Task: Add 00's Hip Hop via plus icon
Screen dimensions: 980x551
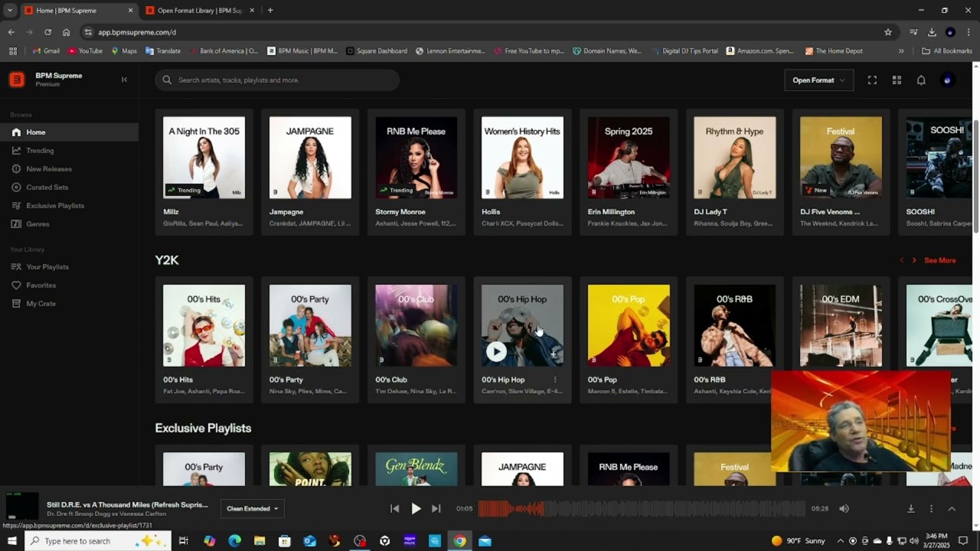Action: (554, 354)
